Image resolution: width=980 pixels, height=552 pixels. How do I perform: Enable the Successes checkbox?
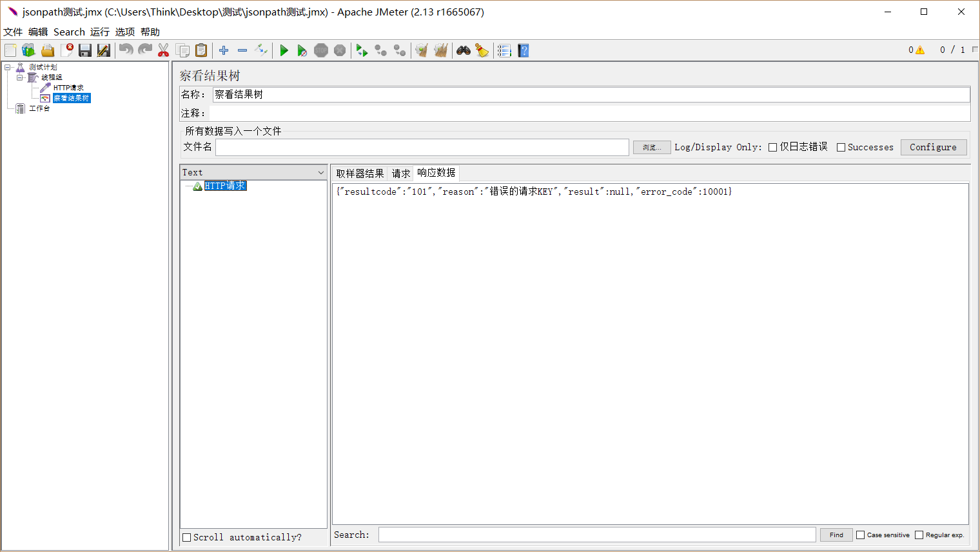click(841, 148)
